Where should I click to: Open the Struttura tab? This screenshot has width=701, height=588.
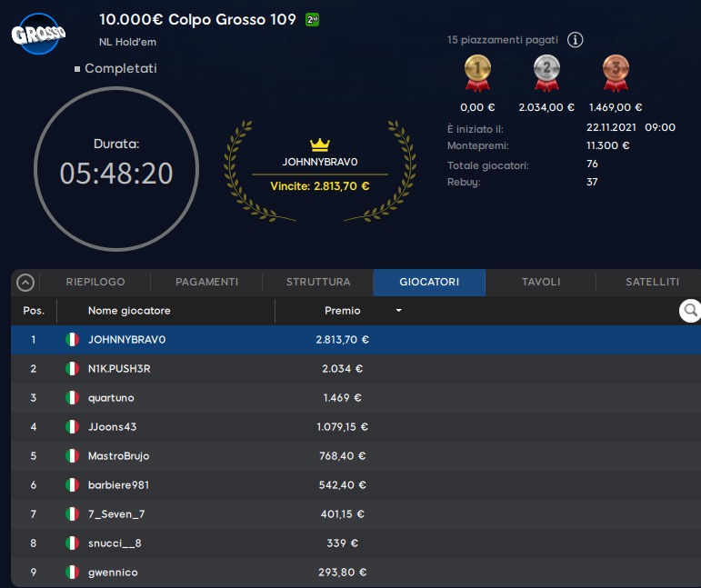(x=318, y=282)
